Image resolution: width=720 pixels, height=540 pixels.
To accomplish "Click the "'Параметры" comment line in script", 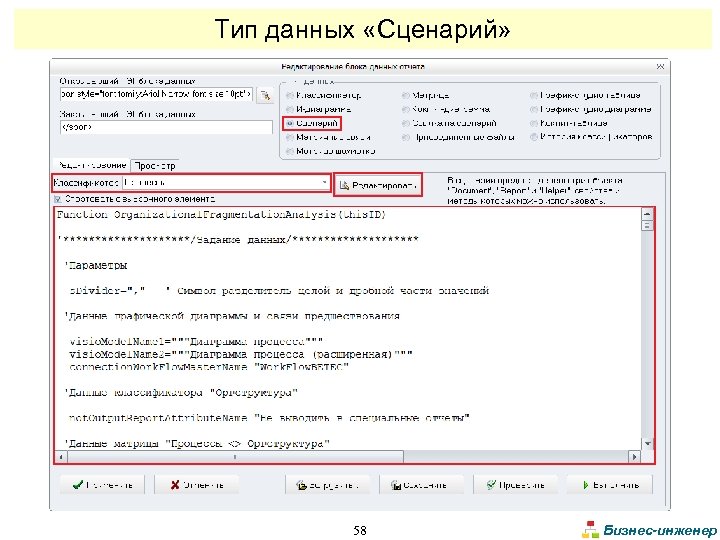I will tap(96, 265).
